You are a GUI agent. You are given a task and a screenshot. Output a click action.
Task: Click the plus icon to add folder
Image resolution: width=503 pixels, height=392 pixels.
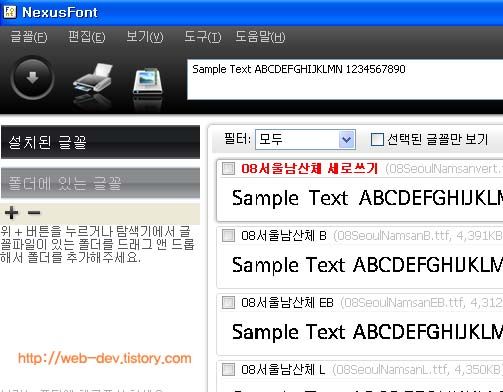(x=11, y=212)
